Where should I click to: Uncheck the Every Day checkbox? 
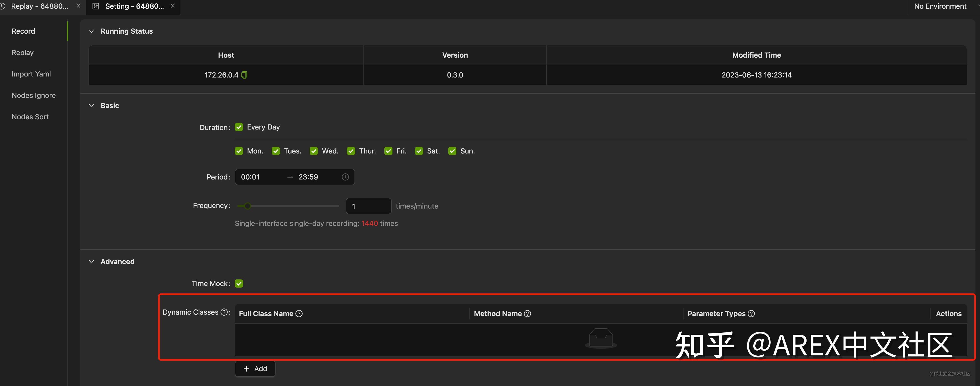pos(239,127)
